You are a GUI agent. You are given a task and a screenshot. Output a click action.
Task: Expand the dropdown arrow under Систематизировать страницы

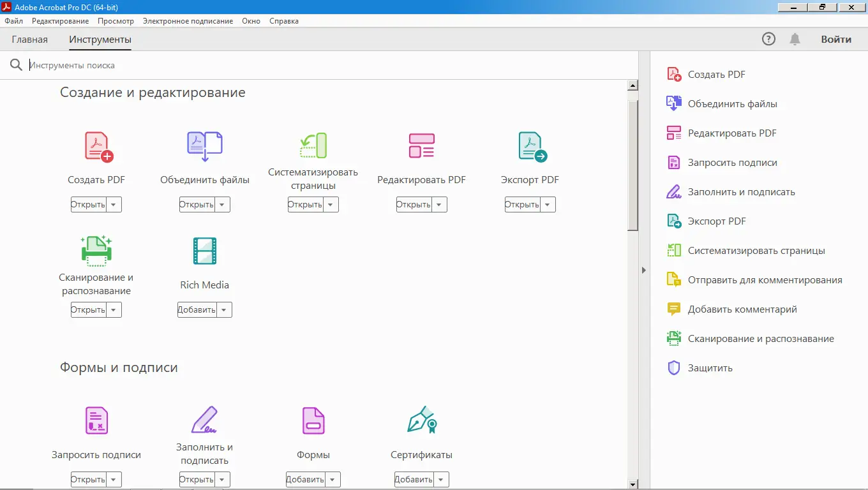coord(331,205)
